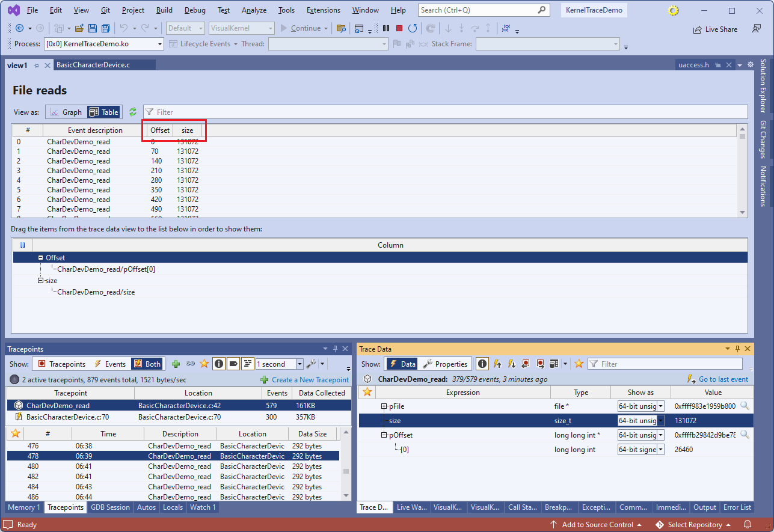Click the Filter field in File reads view

pyautogui.click(x=446, y=112)
